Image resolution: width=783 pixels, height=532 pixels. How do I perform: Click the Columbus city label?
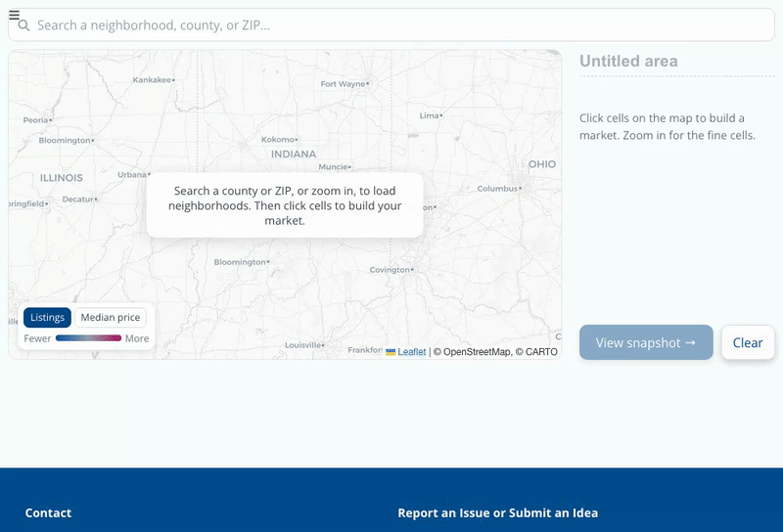[x=497, y=188]
